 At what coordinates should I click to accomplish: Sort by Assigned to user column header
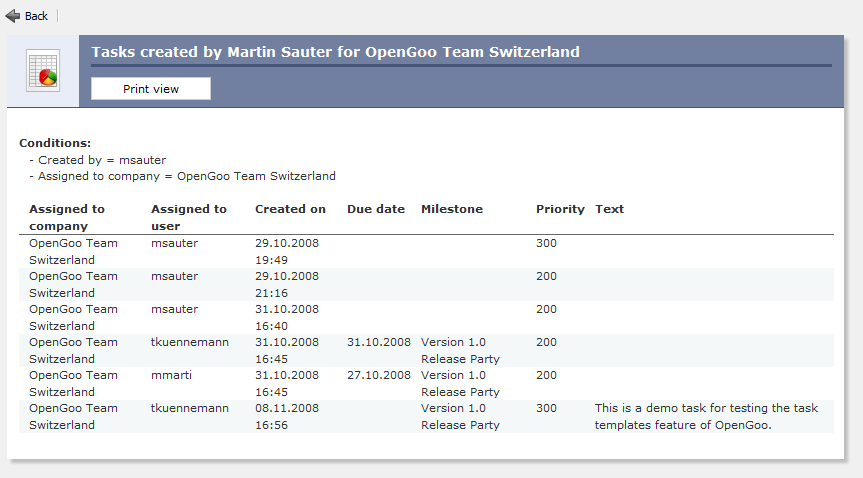pos(189,218)
